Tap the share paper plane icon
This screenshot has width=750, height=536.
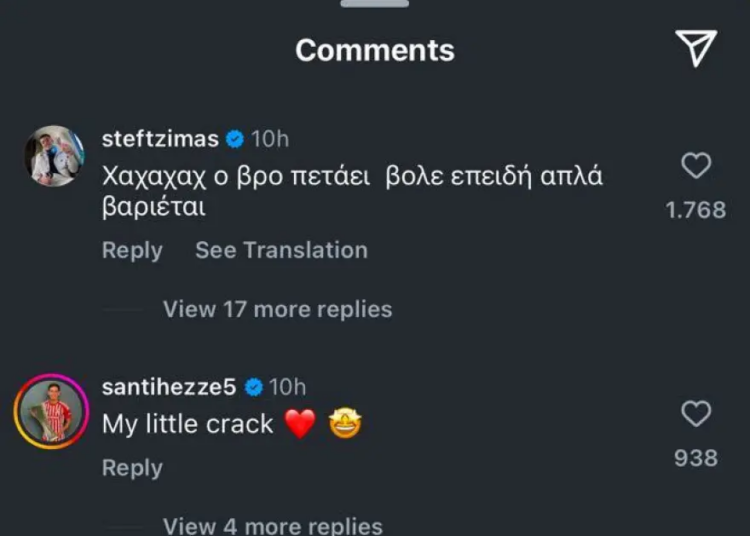click(696, 48)
